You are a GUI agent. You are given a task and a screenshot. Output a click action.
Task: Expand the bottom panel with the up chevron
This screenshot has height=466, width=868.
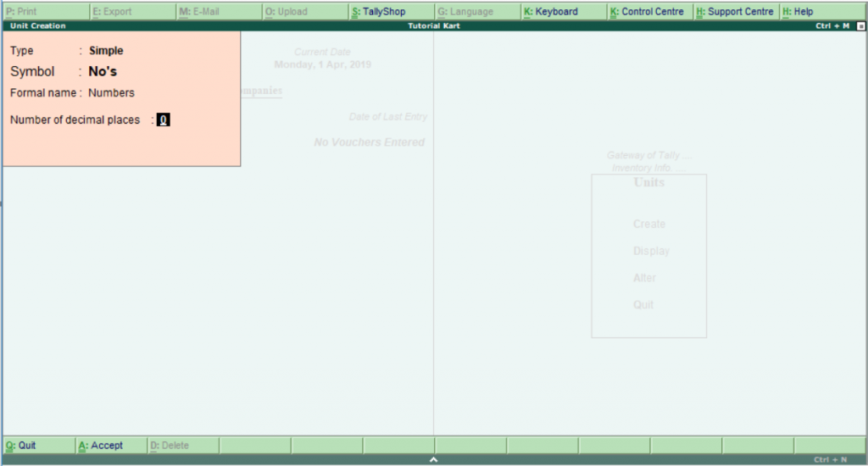tap(433, 459)
